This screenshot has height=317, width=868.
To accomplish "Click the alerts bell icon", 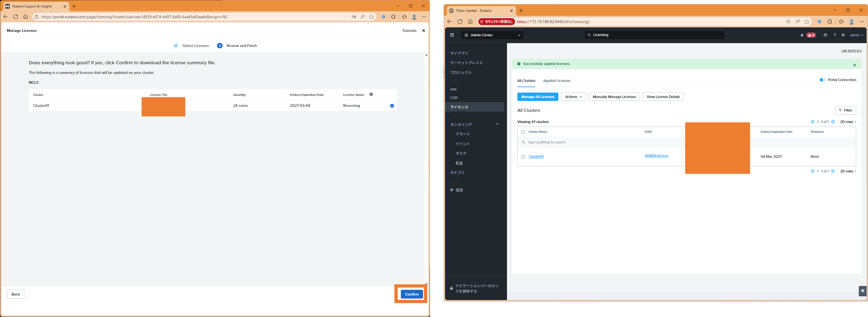I will (x=802, y=35).
